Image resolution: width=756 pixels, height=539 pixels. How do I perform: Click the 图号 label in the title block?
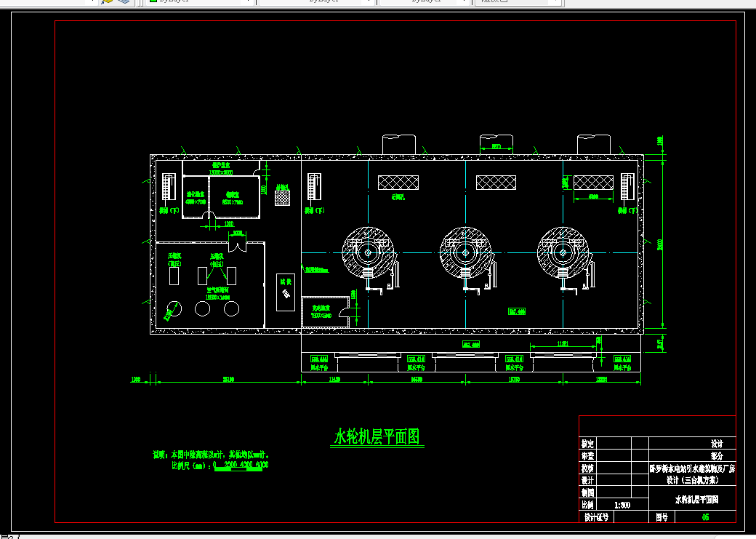pos(661,517)
